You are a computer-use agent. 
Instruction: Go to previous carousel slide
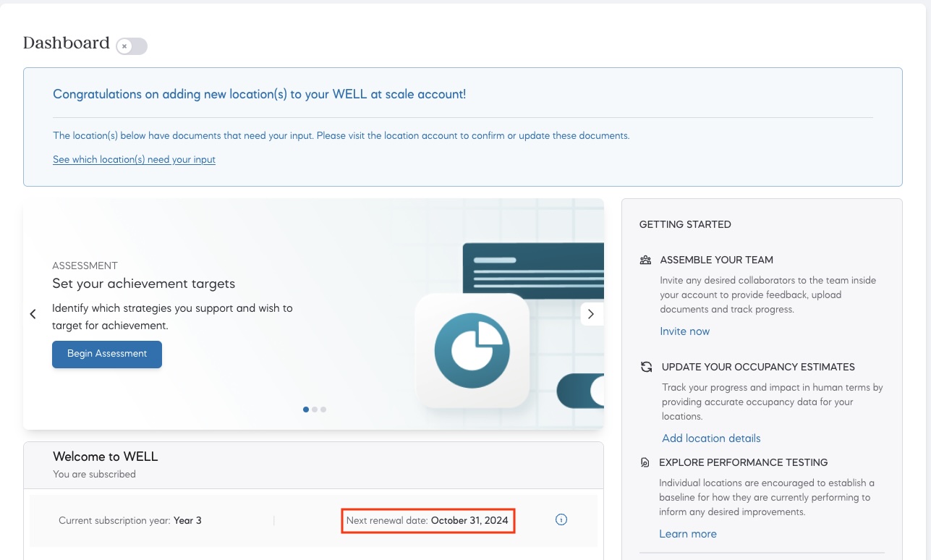[x=33, y=314]
